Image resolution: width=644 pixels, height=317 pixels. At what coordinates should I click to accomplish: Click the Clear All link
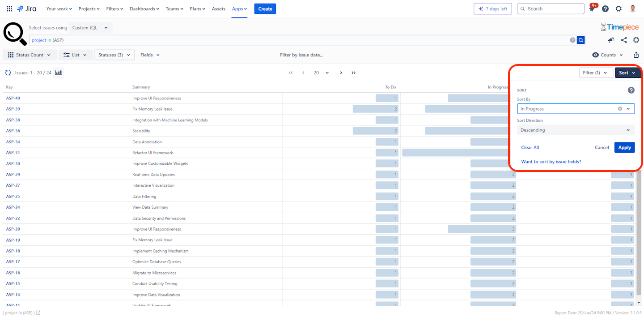[530, 147]
